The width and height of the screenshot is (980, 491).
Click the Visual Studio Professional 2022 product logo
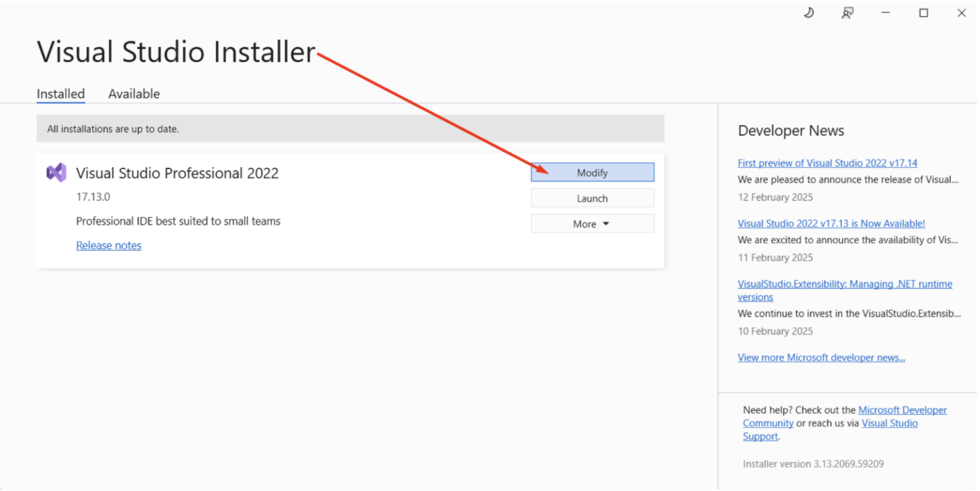[56, 172]
